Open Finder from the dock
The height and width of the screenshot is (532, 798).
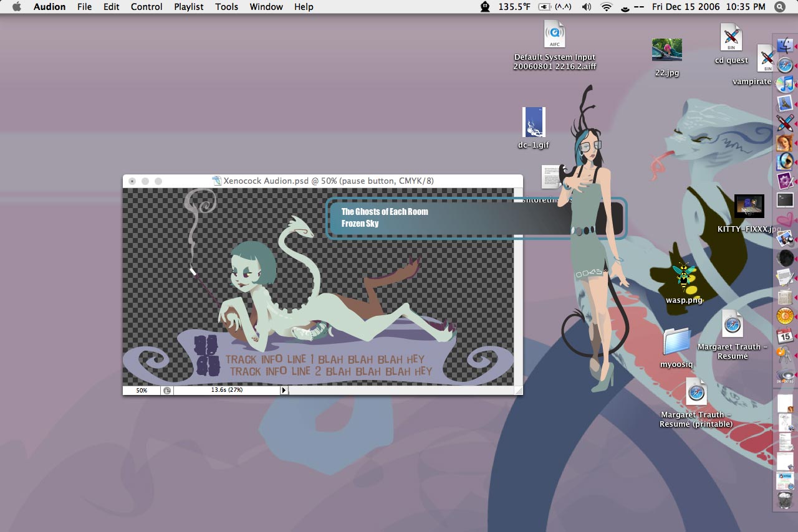(785, 45)
